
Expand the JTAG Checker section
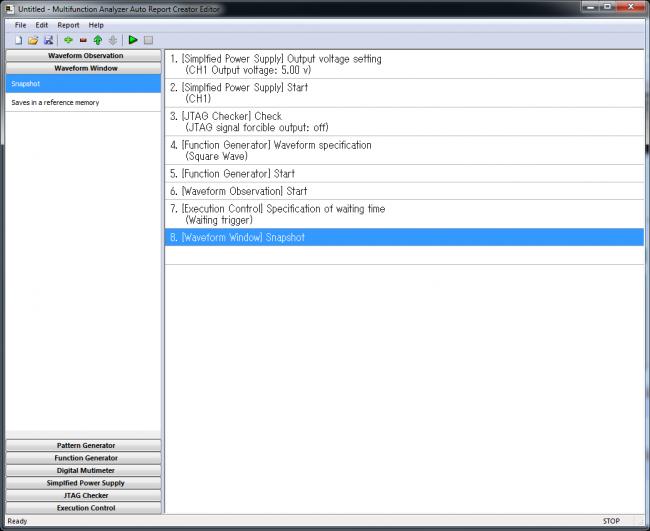84,495
